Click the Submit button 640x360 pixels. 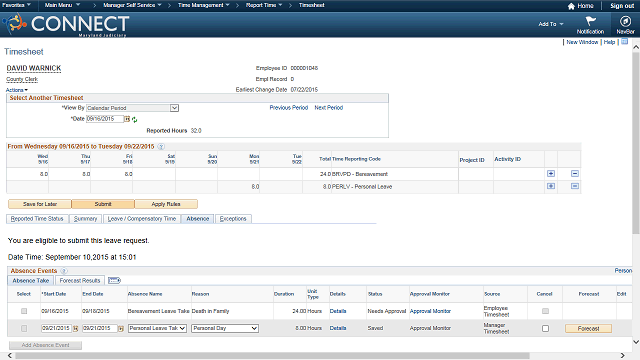(x=103, y=204)
